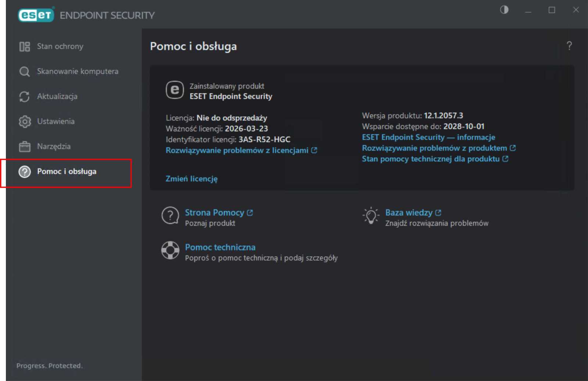Select Ustawienia in the sidebar
Image resolution: width=588 pixels, height=381 pixels.
point(56,122)
